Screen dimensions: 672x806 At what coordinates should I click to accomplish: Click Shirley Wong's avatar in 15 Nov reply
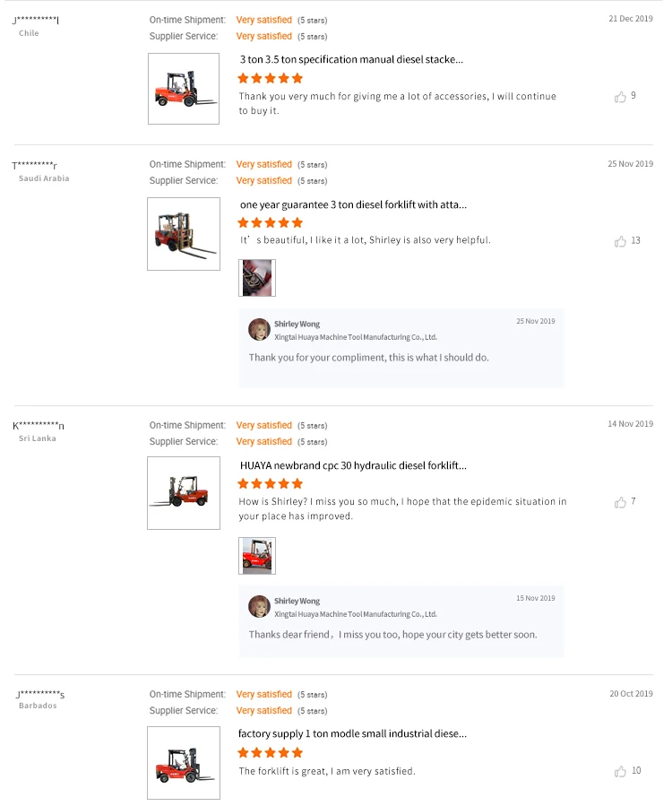point(259,606)
